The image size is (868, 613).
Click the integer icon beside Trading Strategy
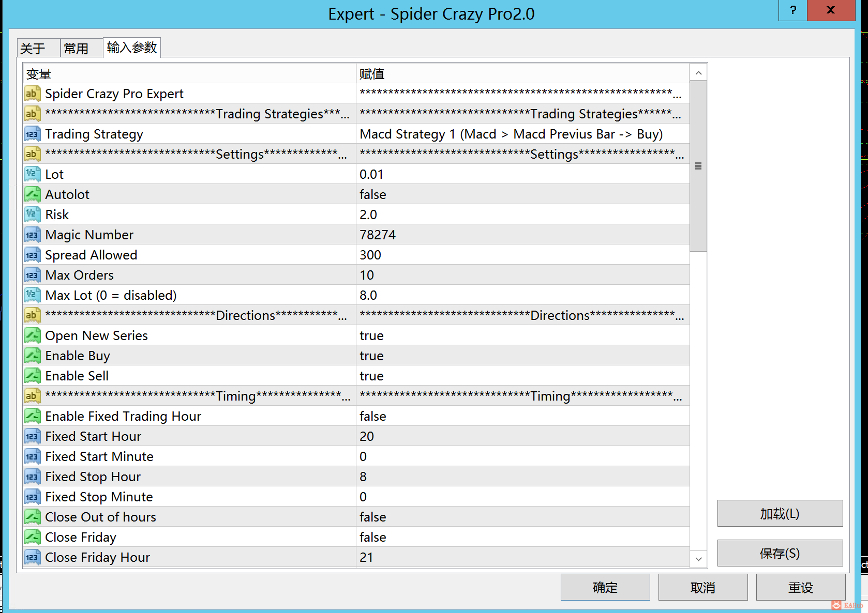click(32, 134)
